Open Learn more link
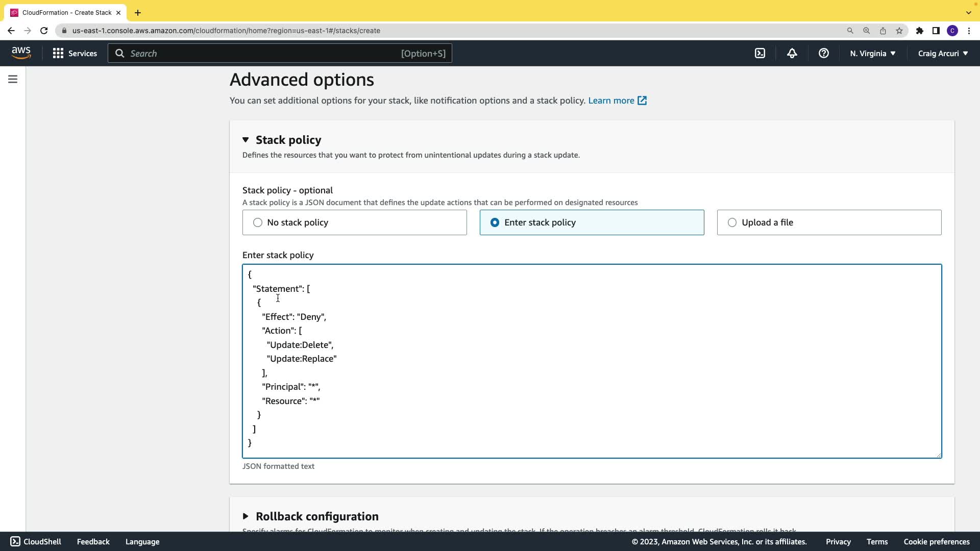The image size is (980, 551). (x=617, y=101)
